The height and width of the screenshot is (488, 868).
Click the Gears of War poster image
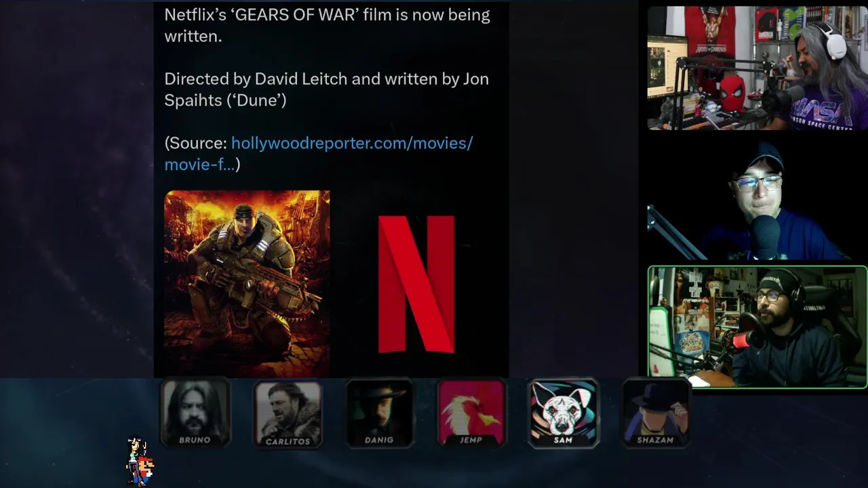point(247,283)
